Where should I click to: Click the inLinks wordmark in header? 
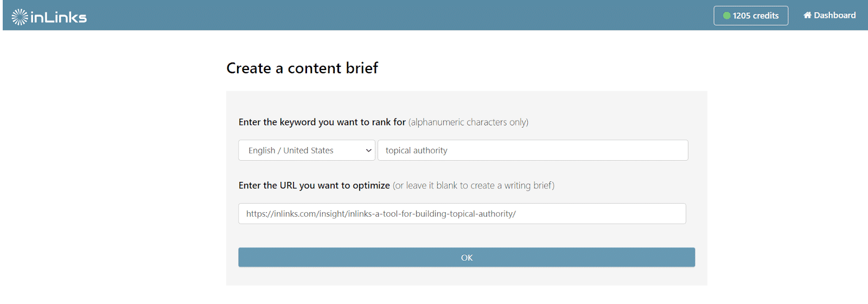click(59, 18)
